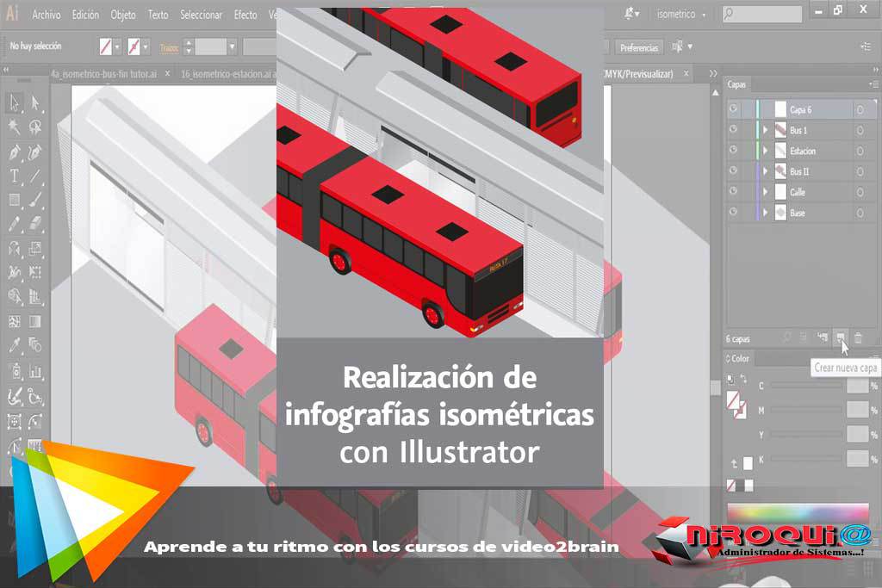Screen dimensions: 882x588
Task: Expand the Bus II layer
Action: pyautogui.click(x=765, y=171)
